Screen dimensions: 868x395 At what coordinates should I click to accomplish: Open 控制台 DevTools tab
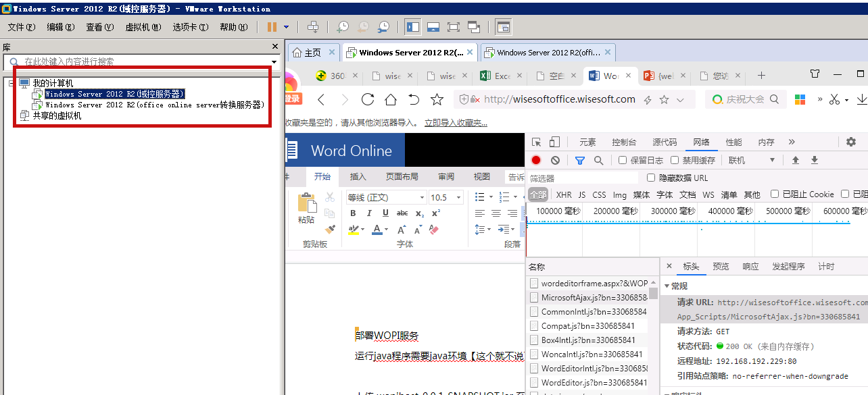[624, 142]
